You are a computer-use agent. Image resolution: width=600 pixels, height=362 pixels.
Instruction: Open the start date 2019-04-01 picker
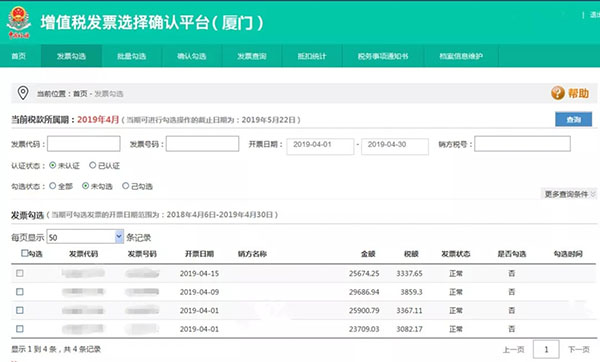[x=320, y=145]
